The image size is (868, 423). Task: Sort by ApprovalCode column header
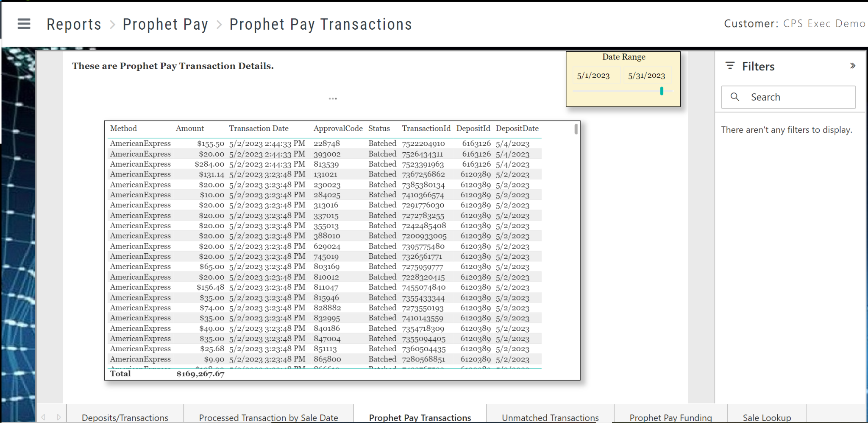[x=338, y=128]
